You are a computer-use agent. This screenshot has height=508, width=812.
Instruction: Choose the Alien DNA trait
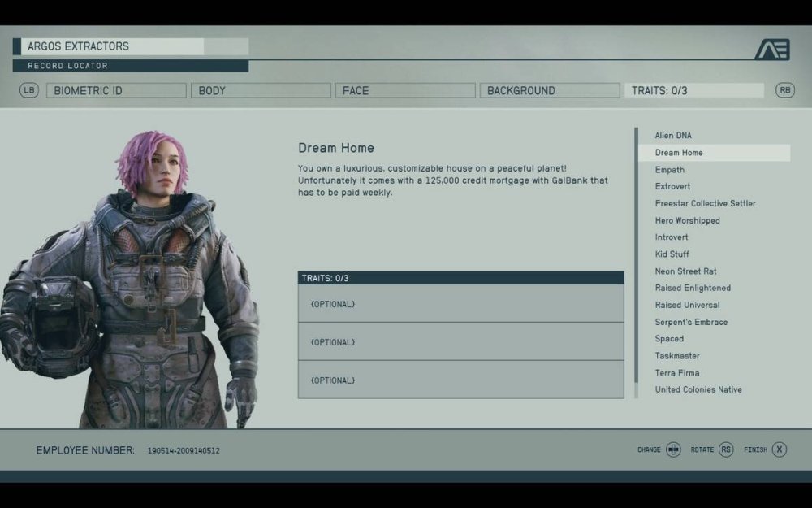point(674,136)
